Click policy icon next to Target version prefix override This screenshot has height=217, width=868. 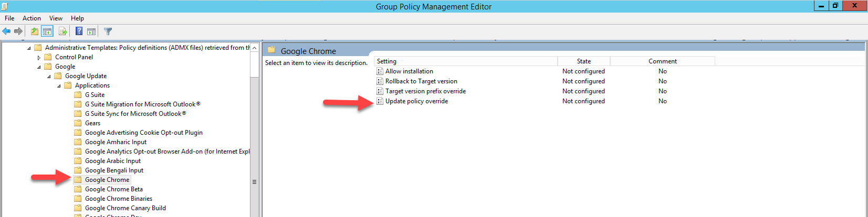tap(380, 91)
